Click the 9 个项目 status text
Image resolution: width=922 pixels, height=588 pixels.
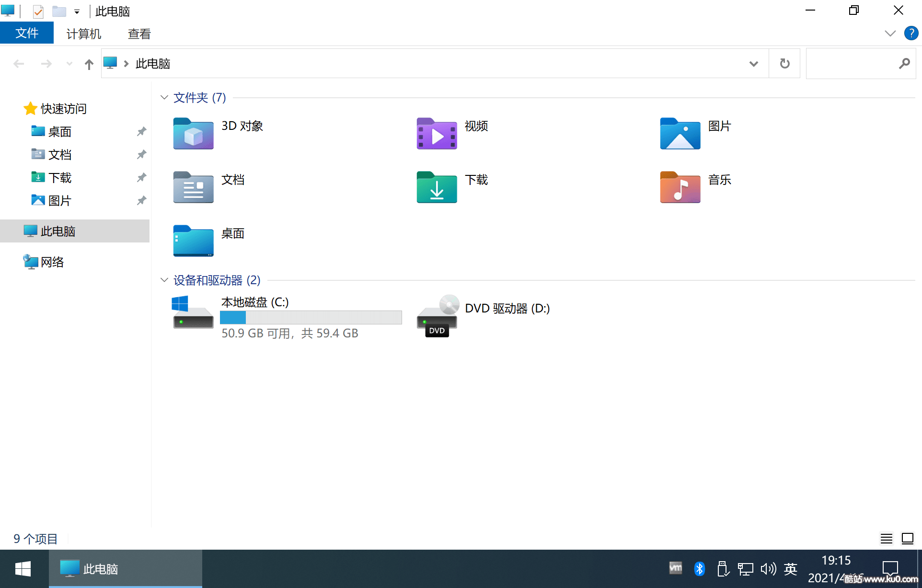click(x=35, y=539)
